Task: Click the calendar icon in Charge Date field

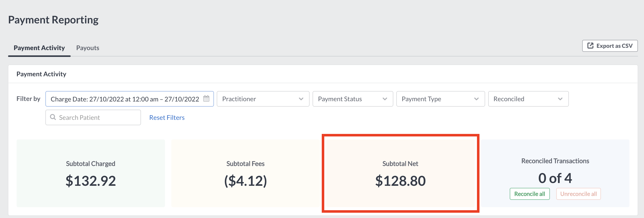Action: click(206, 98)
